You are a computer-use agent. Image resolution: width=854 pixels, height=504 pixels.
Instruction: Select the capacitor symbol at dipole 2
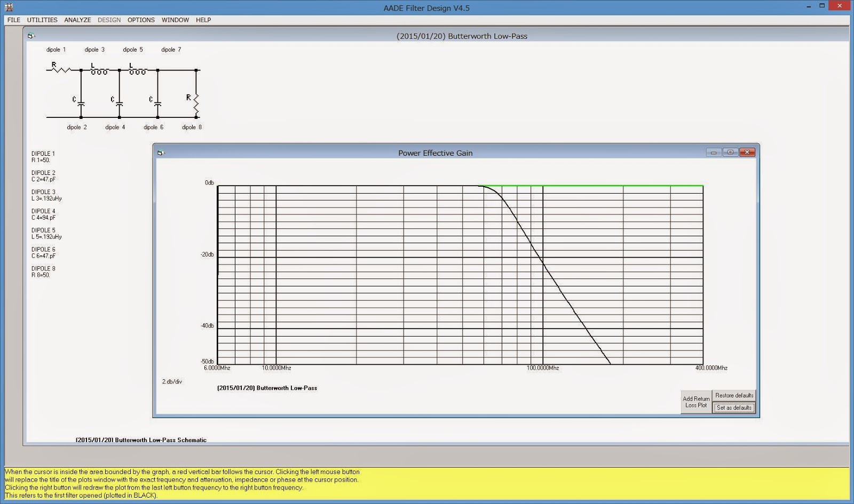(81, 103)
